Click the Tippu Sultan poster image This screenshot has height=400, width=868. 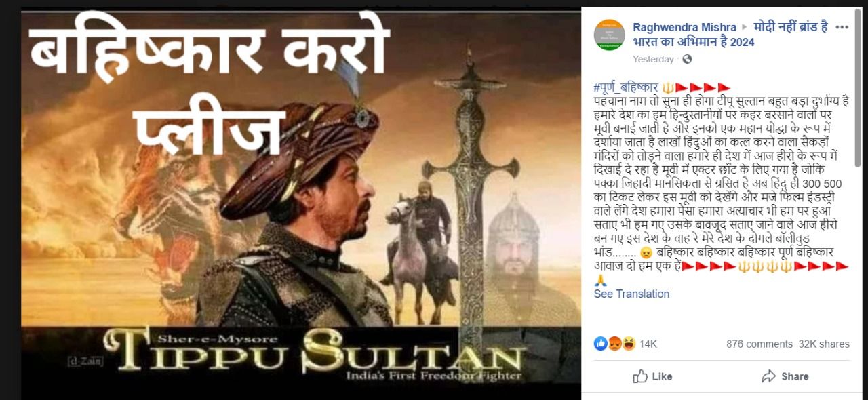point(300,203)
